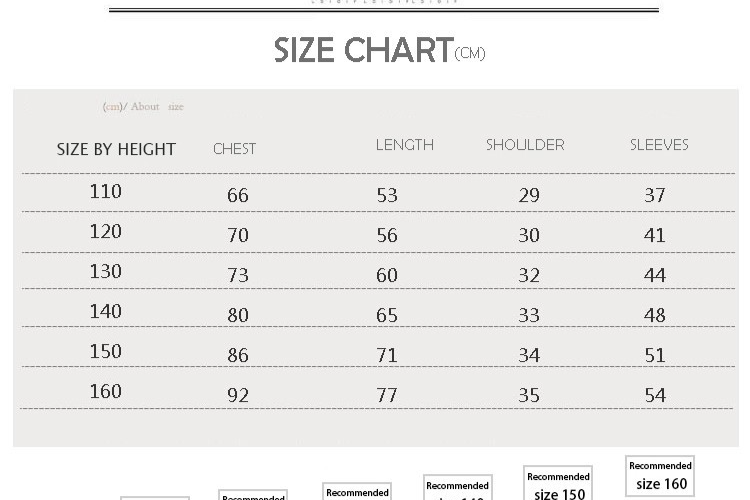Click the SIZE CHART title text
Screen dimensions: 750x500
pos(364,50)
